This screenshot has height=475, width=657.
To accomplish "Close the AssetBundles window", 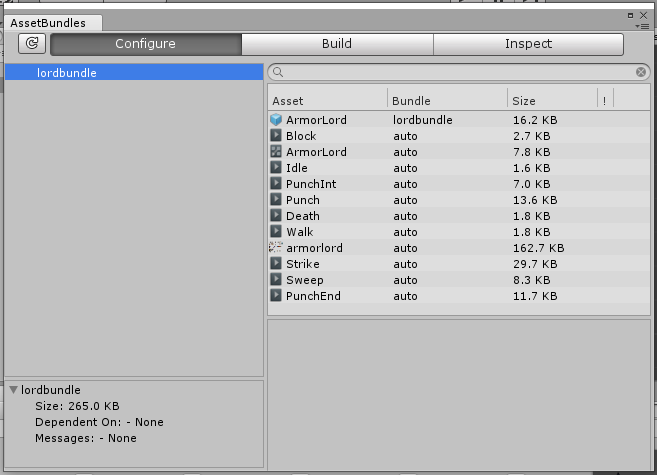I will [x=644, y=15].
